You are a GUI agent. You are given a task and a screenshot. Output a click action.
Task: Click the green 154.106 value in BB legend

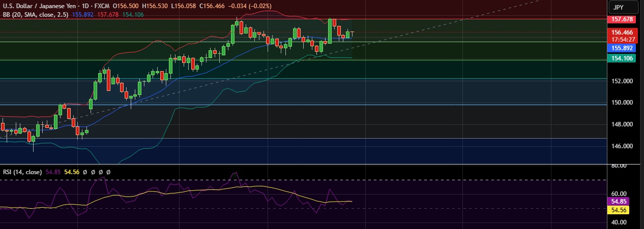[x=132, y=14]
